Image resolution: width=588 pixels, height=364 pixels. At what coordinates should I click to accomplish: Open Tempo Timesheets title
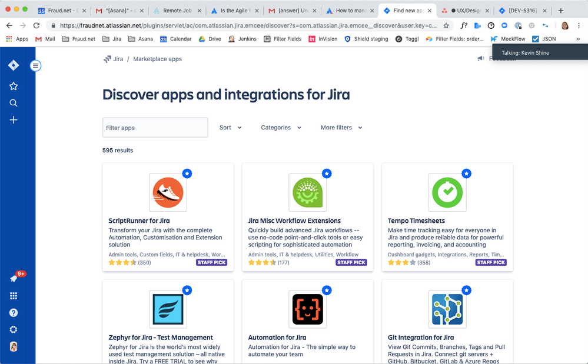pos(416,221)
